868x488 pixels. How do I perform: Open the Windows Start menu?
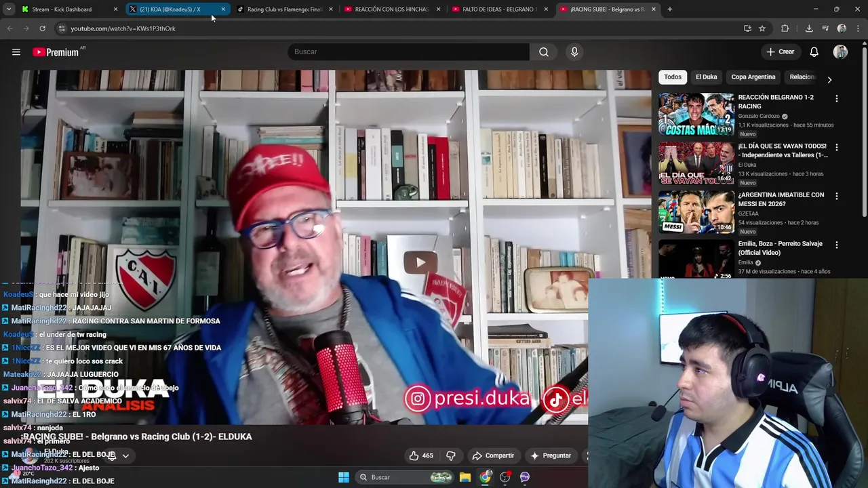click(344, 477)
